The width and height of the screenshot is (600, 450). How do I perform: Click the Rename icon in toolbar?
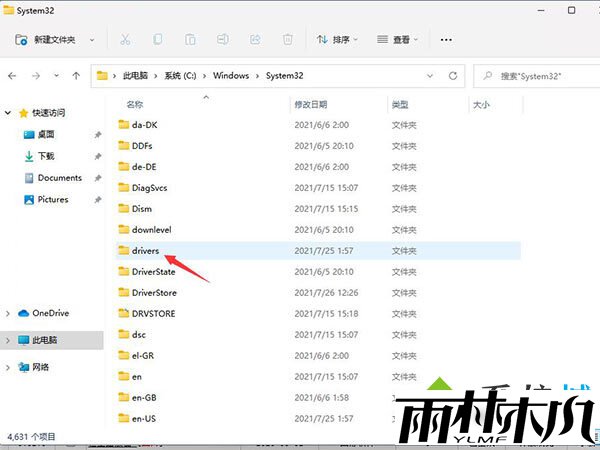click(222, 40)
